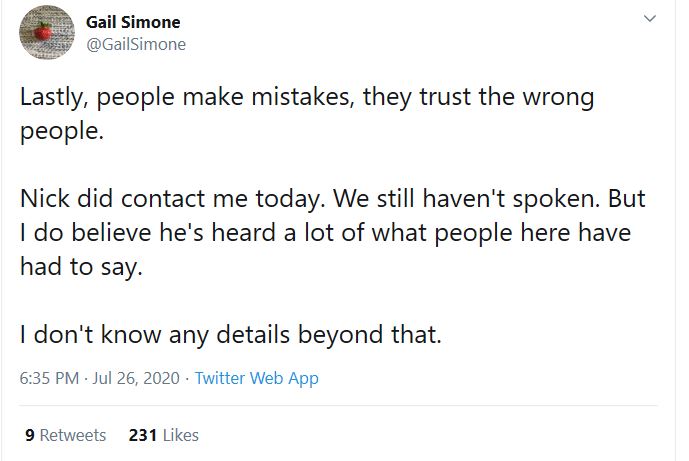Click the word "Retweets" label
Image resolution: width=689 pixels, height=461 pixels.
[72, 435]
